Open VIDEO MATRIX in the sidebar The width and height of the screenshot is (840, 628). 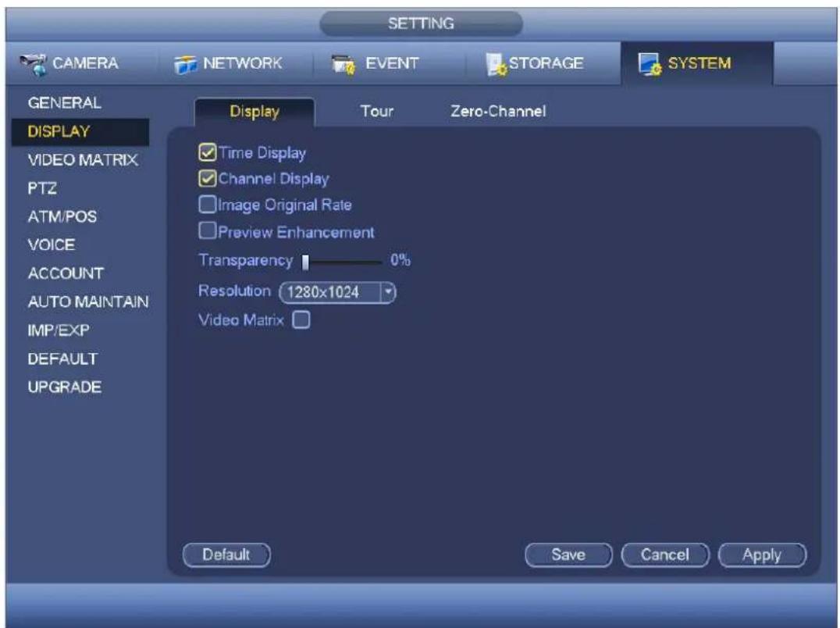pyautogui.click(x=83, y=159)
